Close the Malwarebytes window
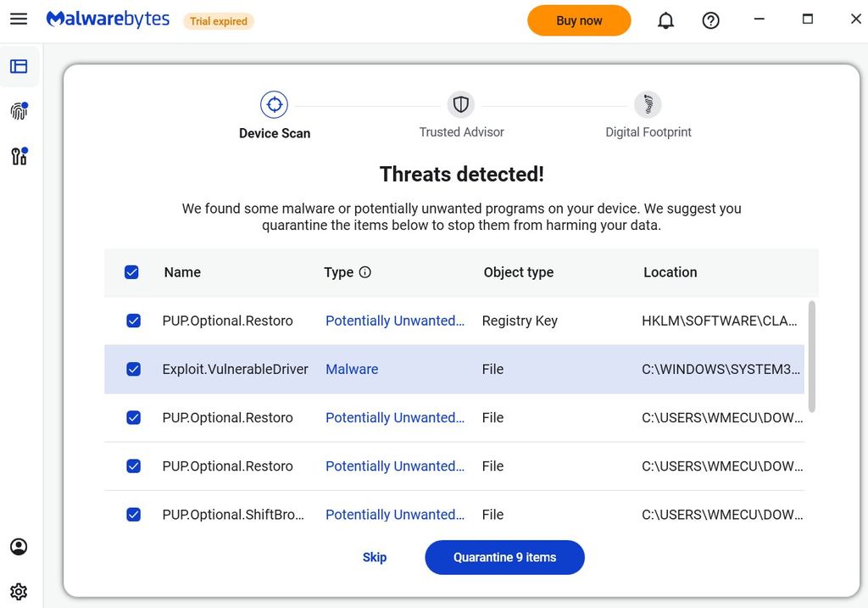The height and width of the screenshot is (608, 868). tap(856, 20)
